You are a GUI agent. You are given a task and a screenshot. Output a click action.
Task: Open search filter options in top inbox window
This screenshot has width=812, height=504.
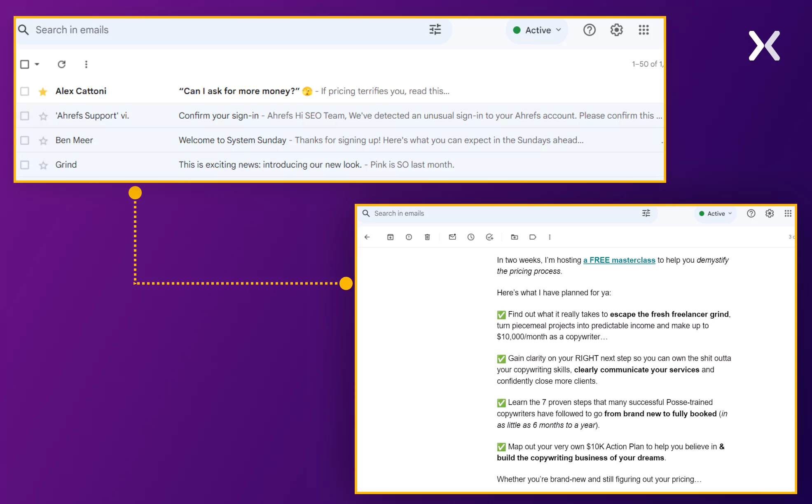click(435, 30)
